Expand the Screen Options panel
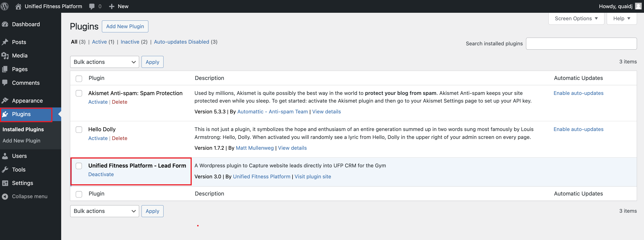Image resolution: width=644 pixels, height=240 pixels. (x=576, y=18)
